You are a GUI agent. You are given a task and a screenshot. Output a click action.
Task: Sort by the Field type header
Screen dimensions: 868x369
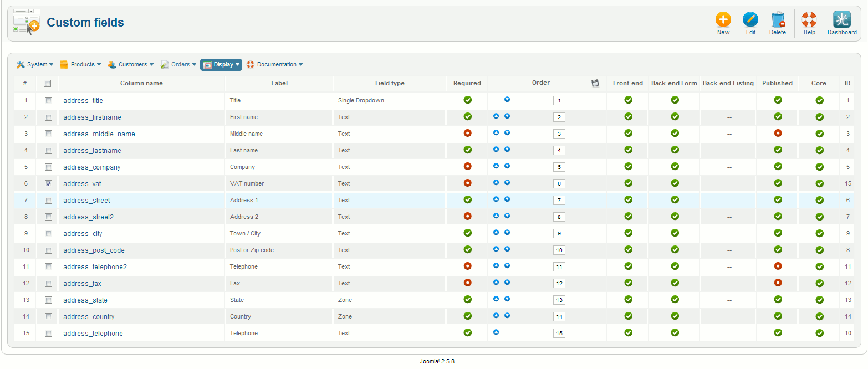click(390, 83)
